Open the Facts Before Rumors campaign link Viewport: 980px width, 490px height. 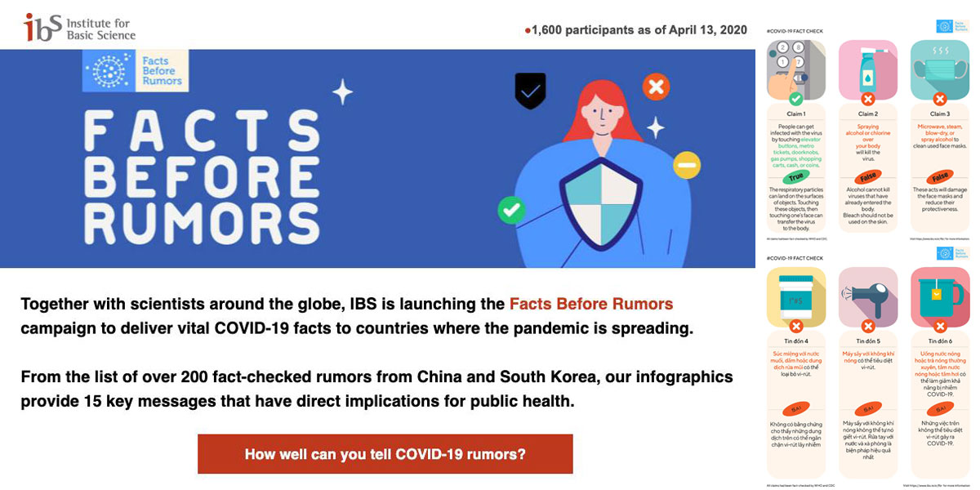point(591,304)
